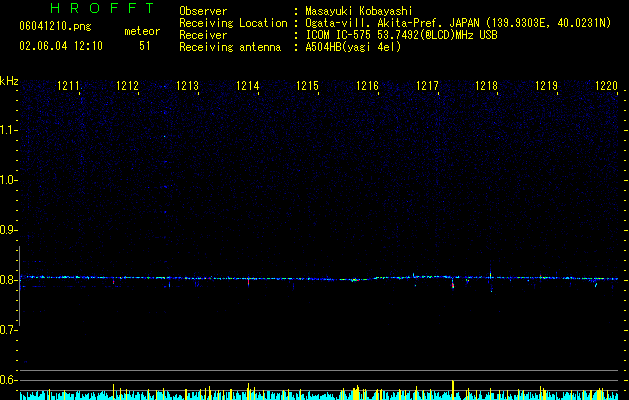Click the 0.9 frequency axis label
The width and height of the screenshot is (629, 400).
pos(8,230)
